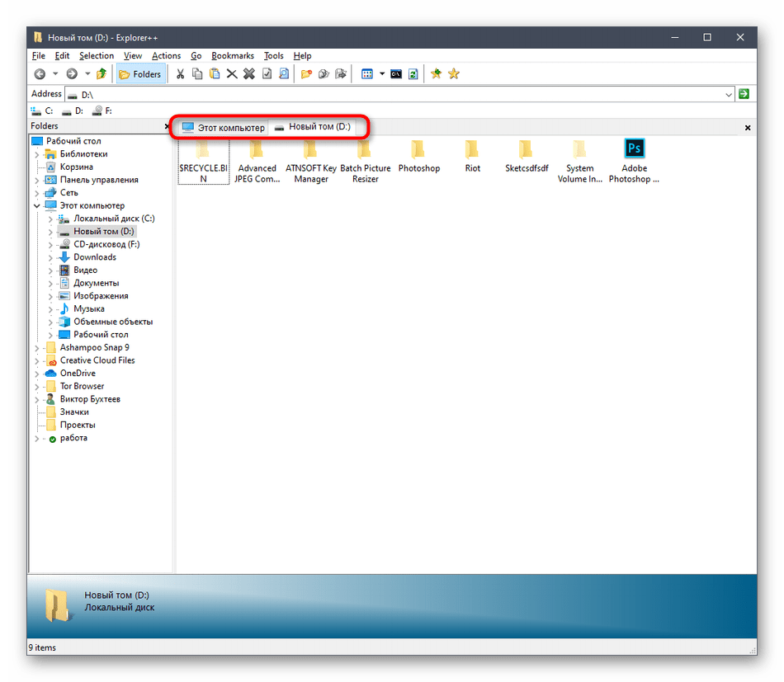
Task: Toggle the Folders pane button
Action: point(140,74)
